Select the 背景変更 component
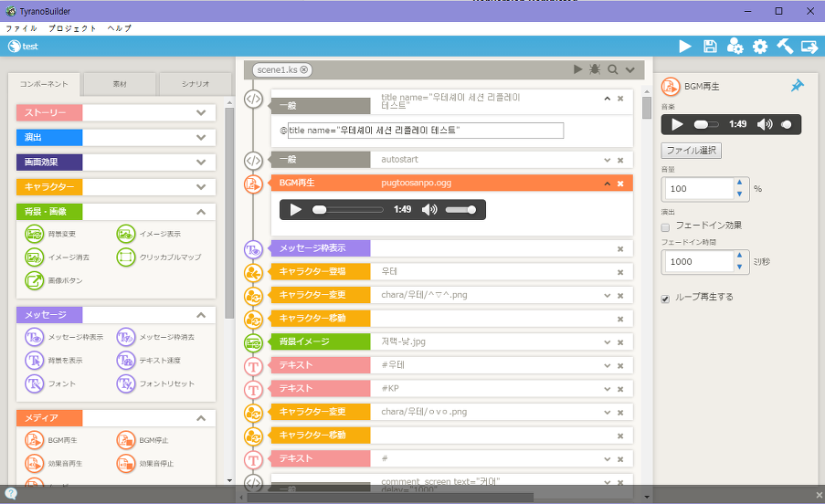This screenshot has height=504, width=825. coord(51,234)
